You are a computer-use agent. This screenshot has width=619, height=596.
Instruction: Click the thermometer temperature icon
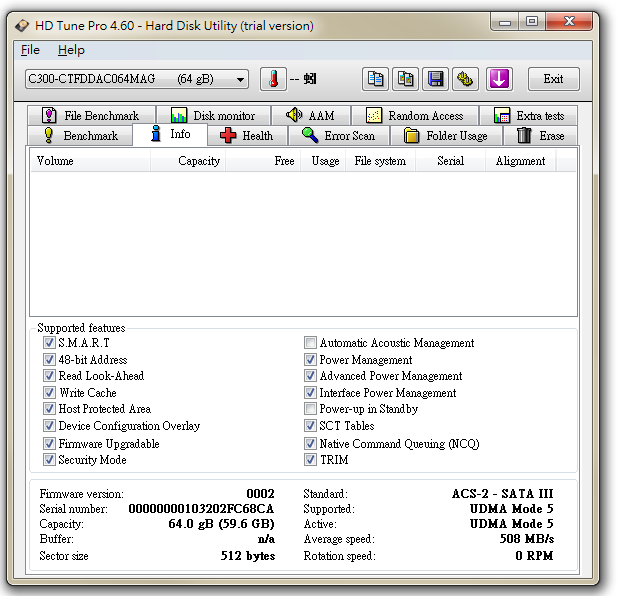coord(273,79)
